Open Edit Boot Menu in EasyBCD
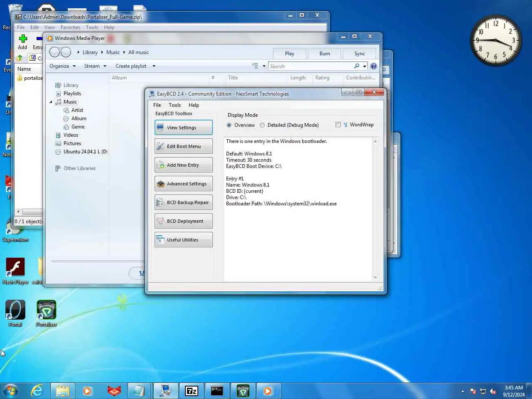Screen dimensions: 532x399 [183, 146]
